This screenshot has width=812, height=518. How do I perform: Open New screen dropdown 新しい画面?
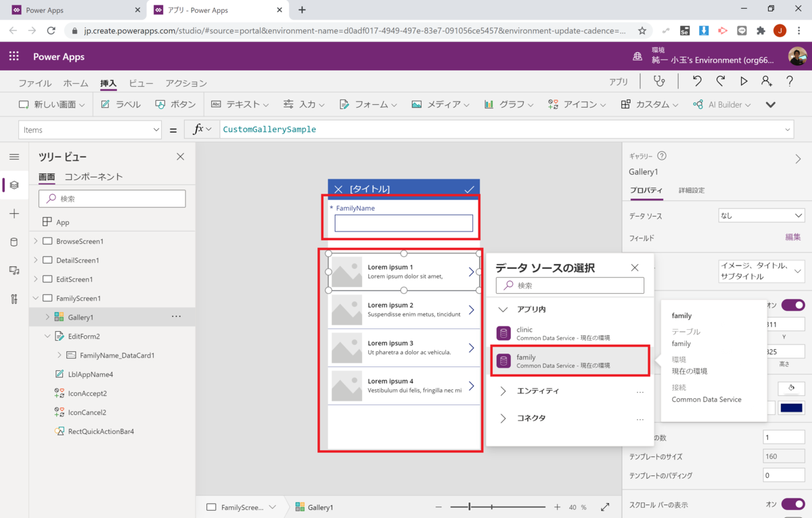(51, 104)
